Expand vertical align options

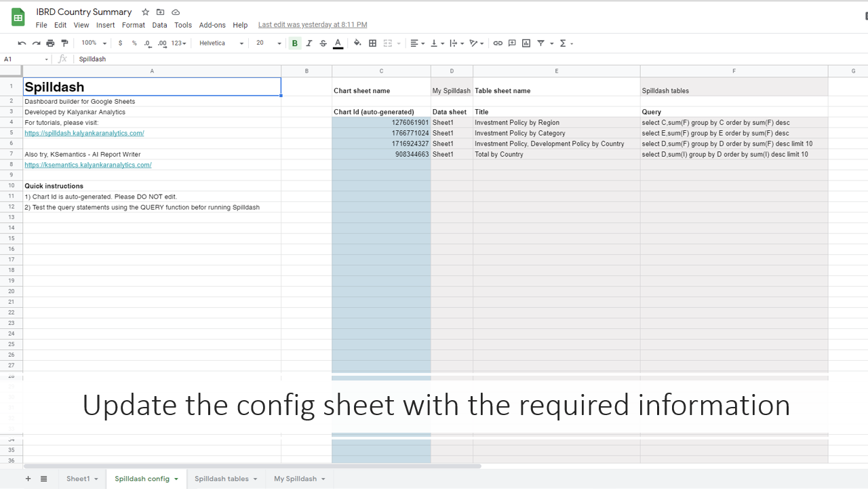click(437, 43)
